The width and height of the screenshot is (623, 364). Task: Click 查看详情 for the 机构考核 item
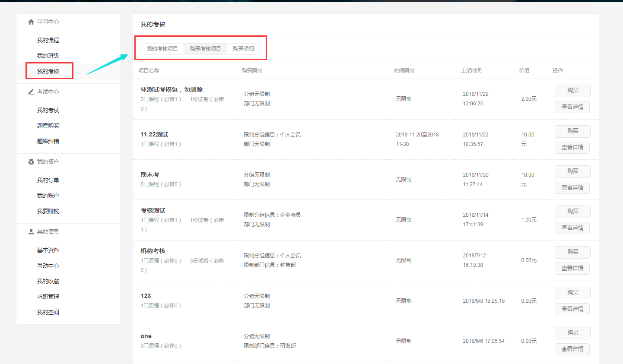(572, 269)
